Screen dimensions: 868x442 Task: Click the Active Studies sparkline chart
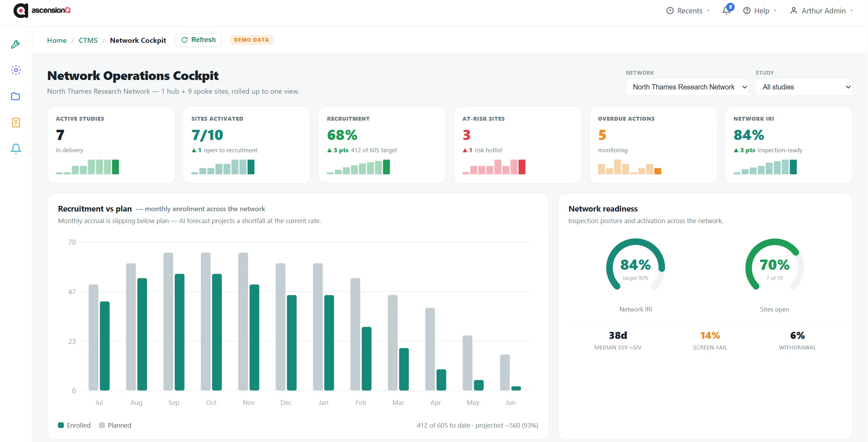click(x=87, y=167)
